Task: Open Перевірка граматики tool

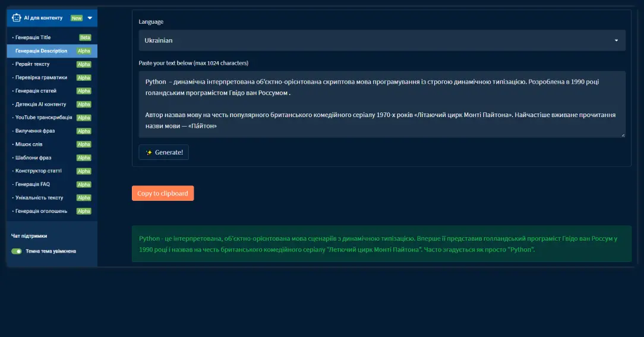Action: pos(52,78)
